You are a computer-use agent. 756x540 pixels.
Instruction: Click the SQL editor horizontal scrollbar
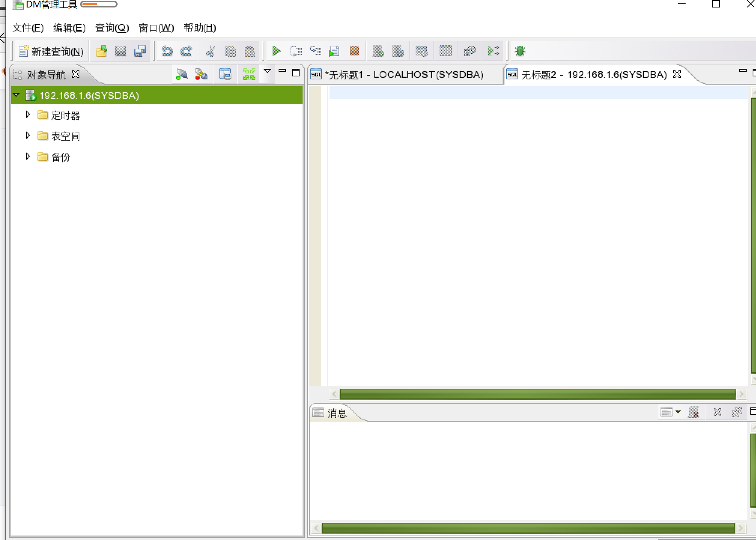tap(537, 394)
